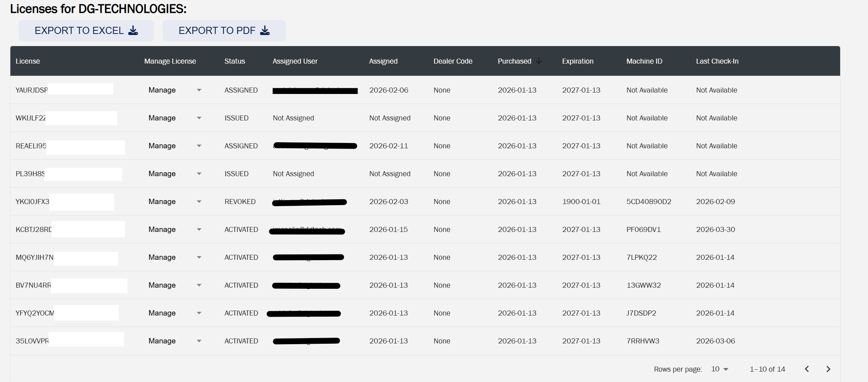Go to next page of licenses

click(x=828, y=369)
